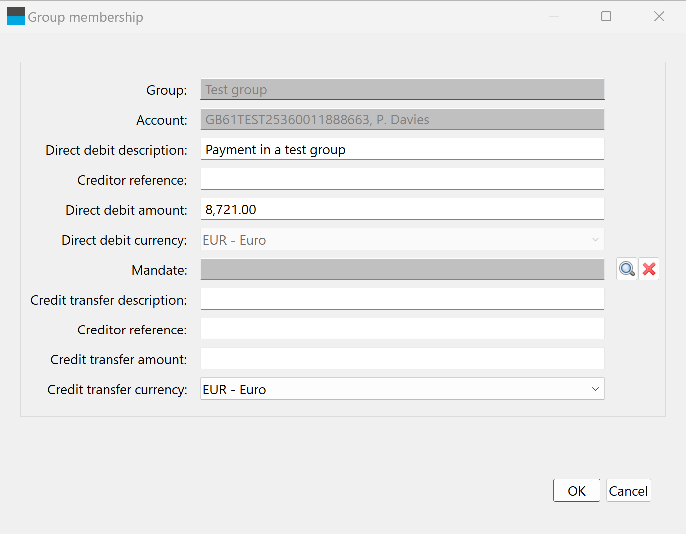Click the Mandate label
The image size is (686, 534).
point(159,270)
